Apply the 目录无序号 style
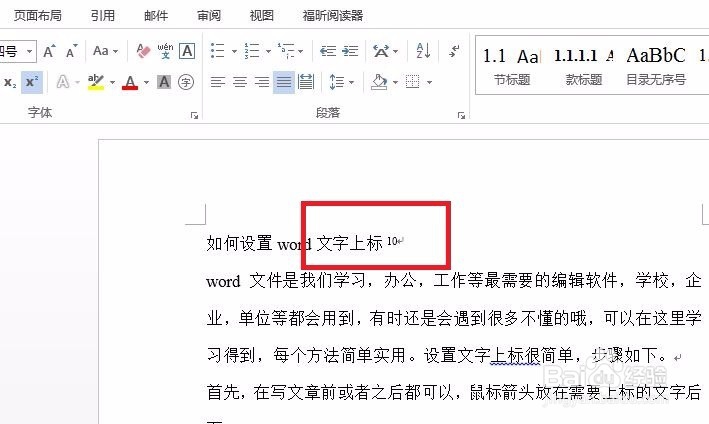This screenshot has height=424, width=709. (x=656, y=66)
